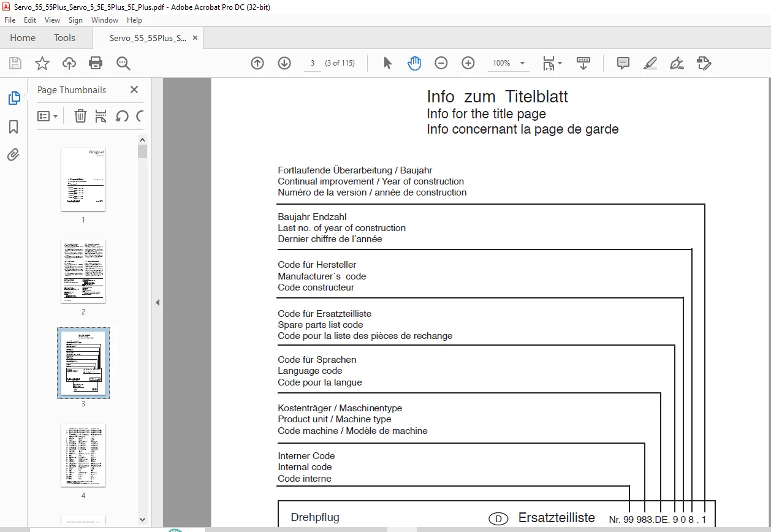Open the Sign menu
Screen dimensions: 771x532
(x=75, y=20)
